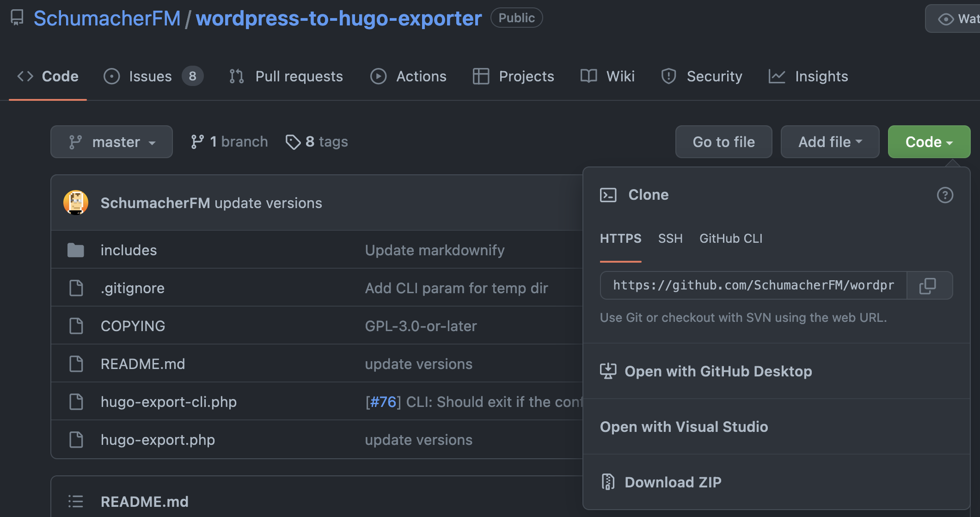Click the Public visibility badge
Viewport: 980px width, 517px height.
tap(516, 18)
